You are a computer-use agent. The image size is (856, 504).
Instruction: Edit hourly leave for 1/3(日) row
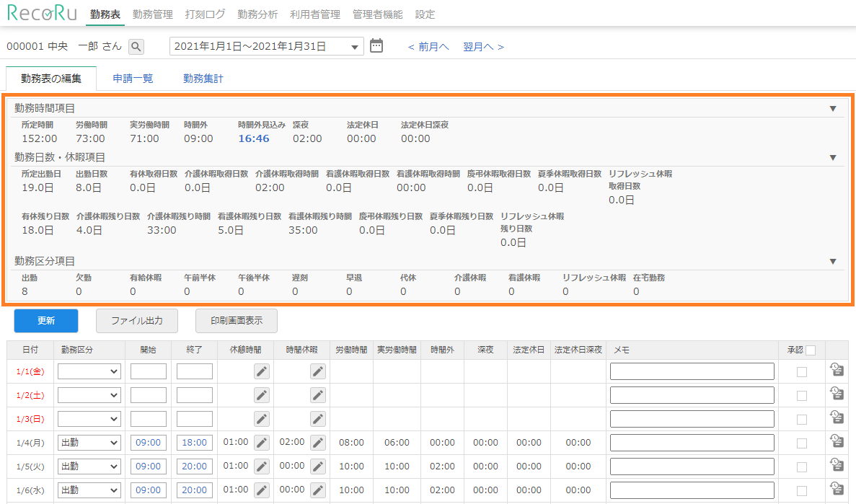[x=318, y=420]
